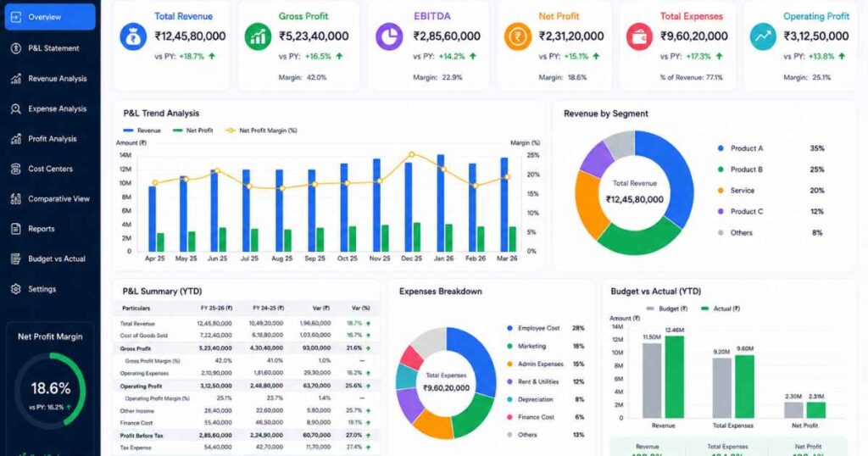
Task: Click the Dec 25 revenue bar
Action: pyautogui.click(x=409, y=207)
